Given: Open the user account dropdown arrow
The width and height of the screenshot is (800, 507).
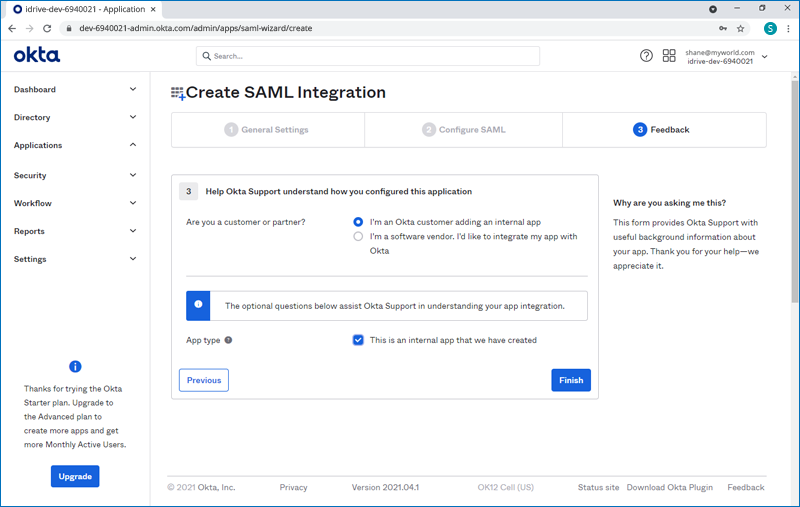Looking at the screenshot, I should pyautogui.click(x=765, y=57).
